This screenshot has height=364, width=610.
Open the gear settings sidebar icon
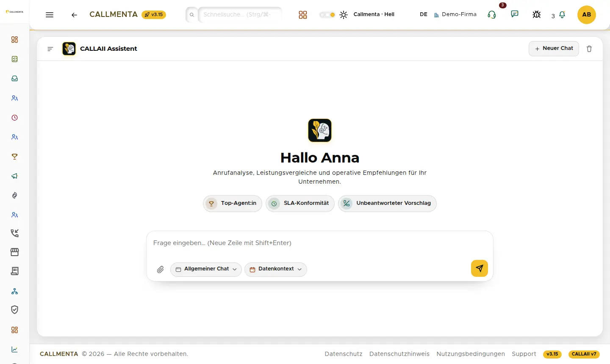(x=15, y=196)
